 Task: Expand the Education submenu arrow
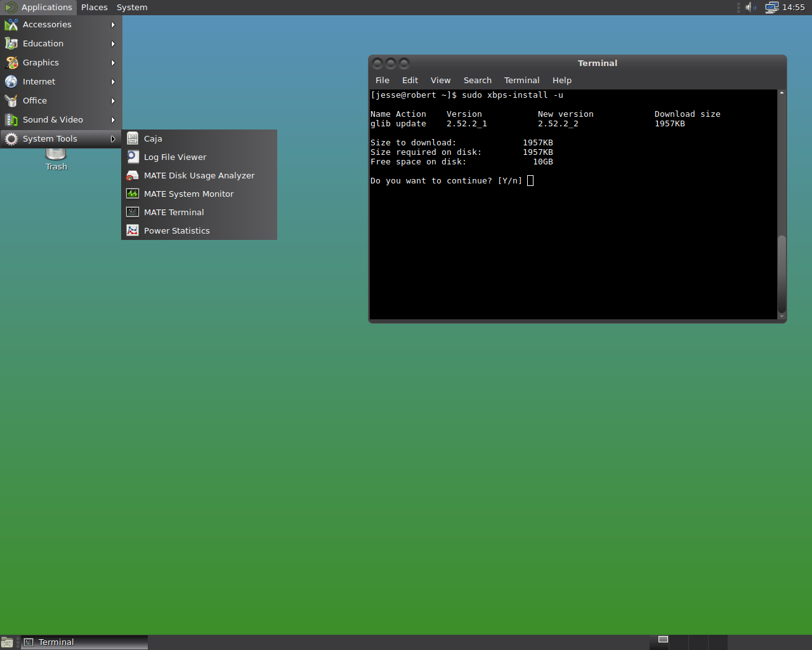[113, 43]
